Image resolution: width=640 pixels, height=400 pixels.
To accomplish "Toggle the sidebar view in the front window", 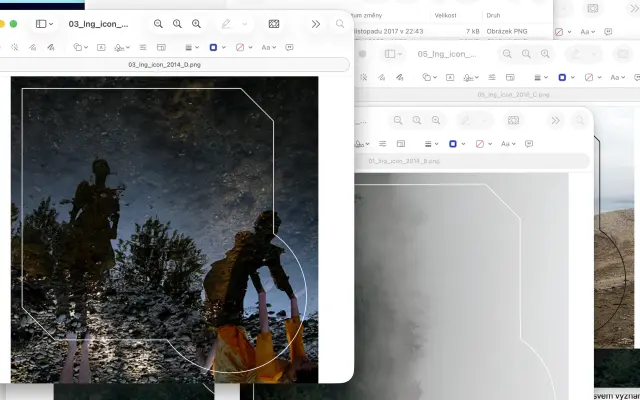I will tap(42, 23).
